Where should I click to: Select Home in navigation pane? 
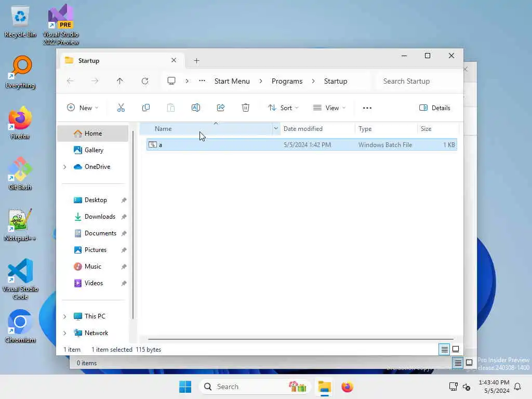pos(93,134)
